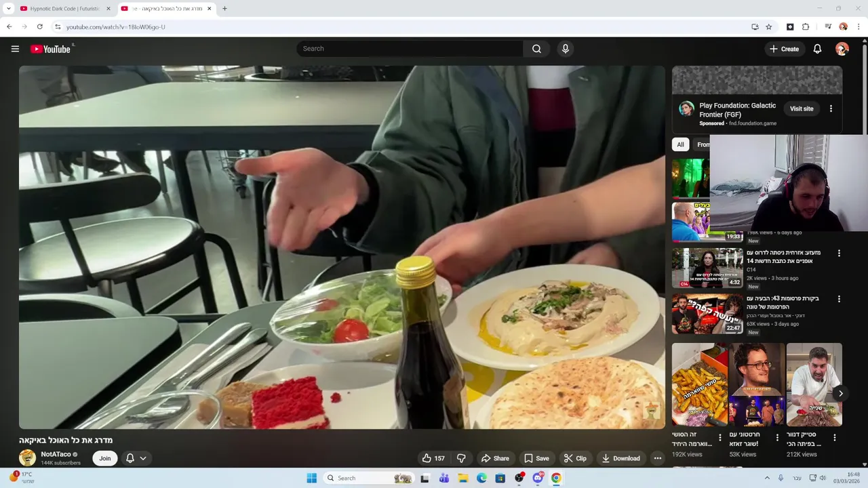Open the Play Foundation ad avatar
Viewport: 868px width, 488px height.
point(686,108)
